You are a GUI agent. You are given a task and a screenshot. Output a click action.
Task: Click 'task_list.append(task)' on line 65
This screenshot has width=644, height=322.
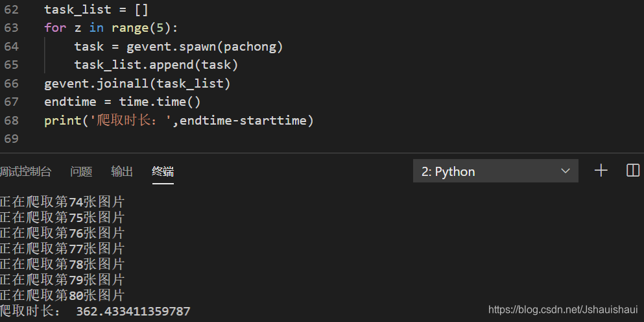[x=156, y=65]
